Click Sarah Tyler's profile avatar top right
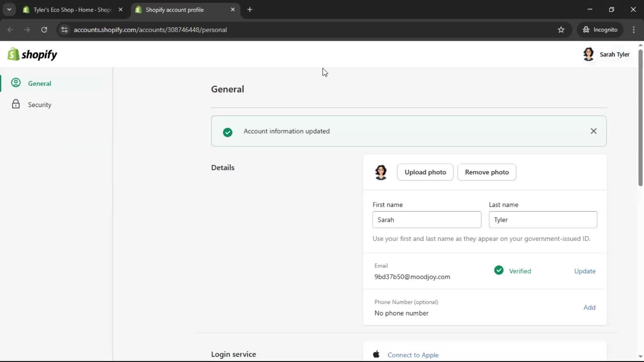The height and width of the screenshot is (362, 644). coord(589,54)
